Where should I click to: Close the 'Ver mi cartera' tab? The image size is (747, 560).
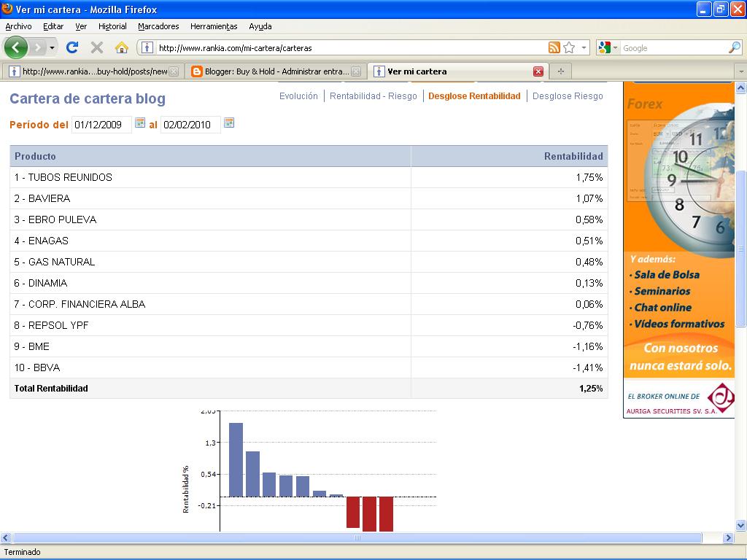538,71
